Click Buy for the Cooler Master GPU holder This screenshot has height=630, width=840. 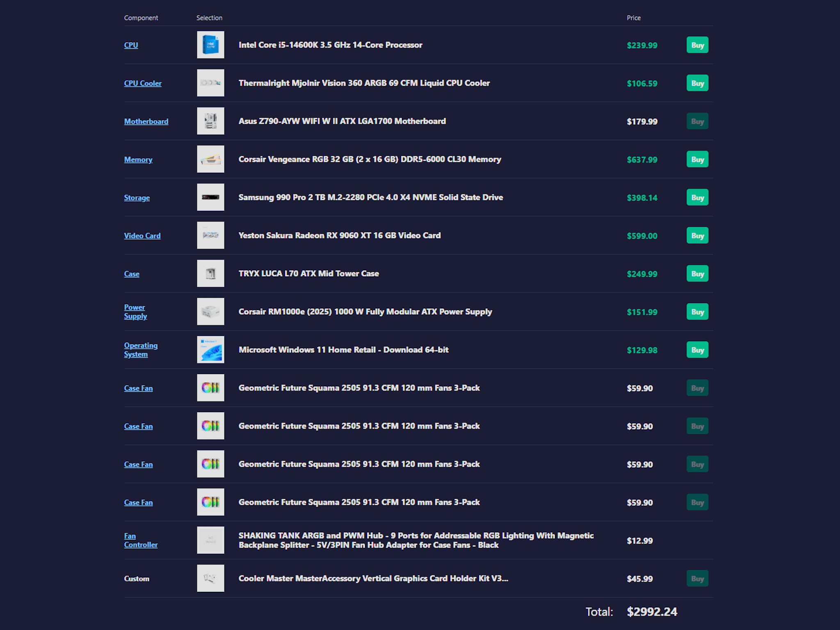point(697,579)
